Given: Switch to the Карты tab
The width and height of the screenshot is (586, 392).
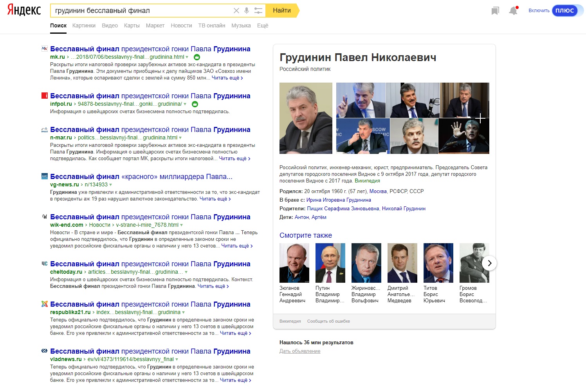Looking at the screenshot, I should [x=132, y=25].
